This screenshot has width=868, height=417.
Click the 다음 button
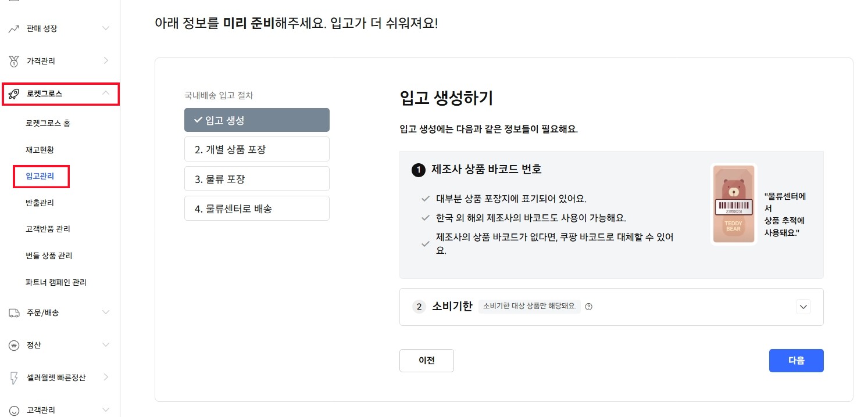796,360
